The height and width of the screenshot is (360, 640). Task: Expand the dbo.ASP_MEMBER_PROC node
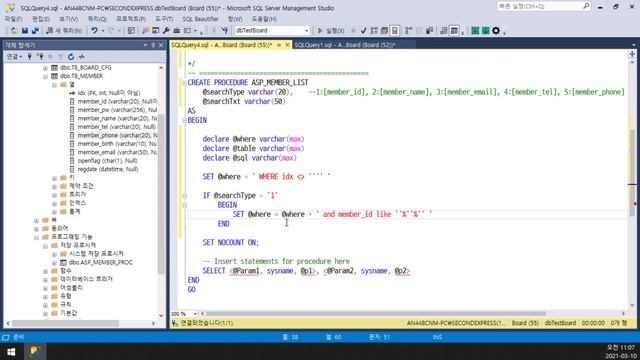[x=54, y=262]
